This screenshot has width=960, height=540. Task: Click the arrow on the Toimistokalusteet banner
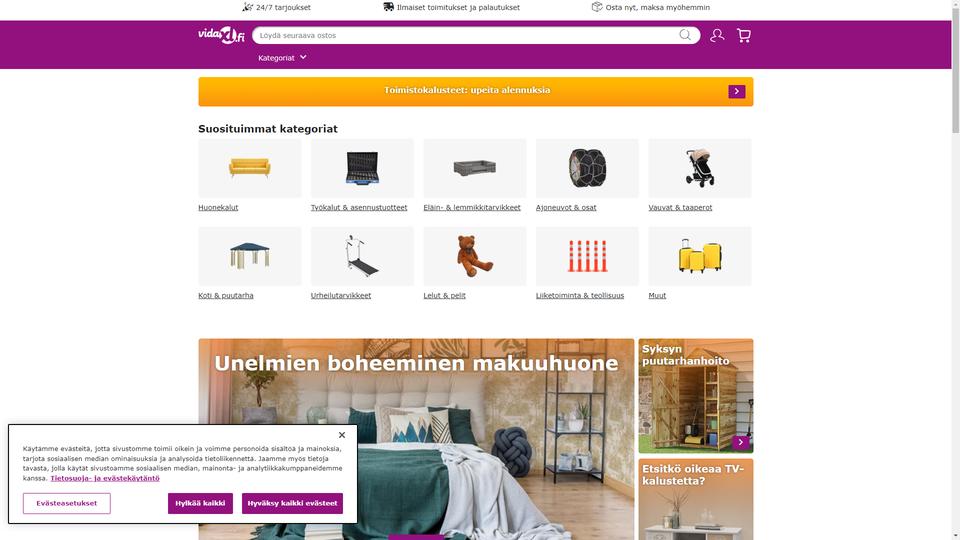[737, 91]
